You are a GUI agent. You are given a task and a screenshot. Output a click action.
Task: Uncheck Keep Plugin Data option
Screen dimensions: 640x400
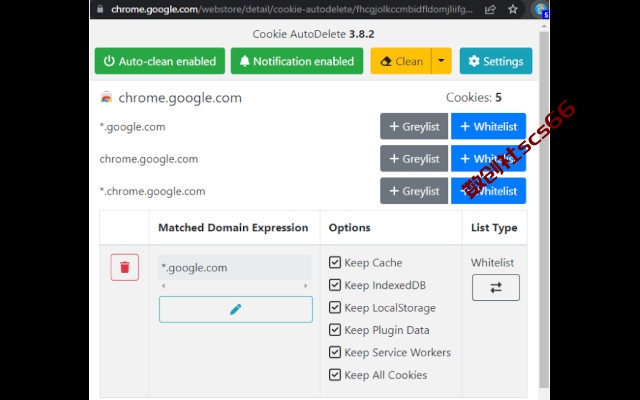coord(335,329)
